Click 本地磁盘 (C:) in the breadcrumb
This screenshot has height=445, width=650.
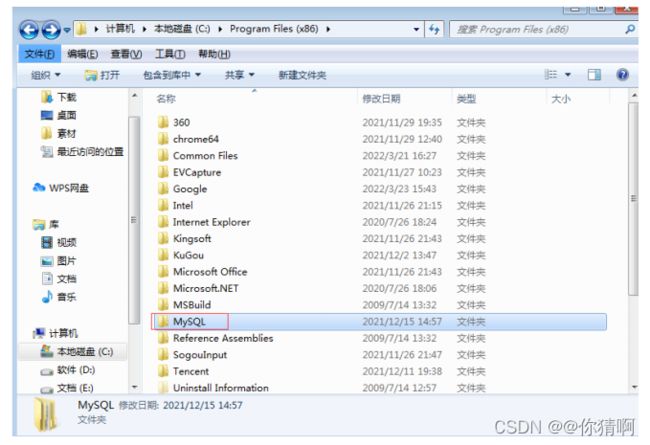(x=182, y=29)
